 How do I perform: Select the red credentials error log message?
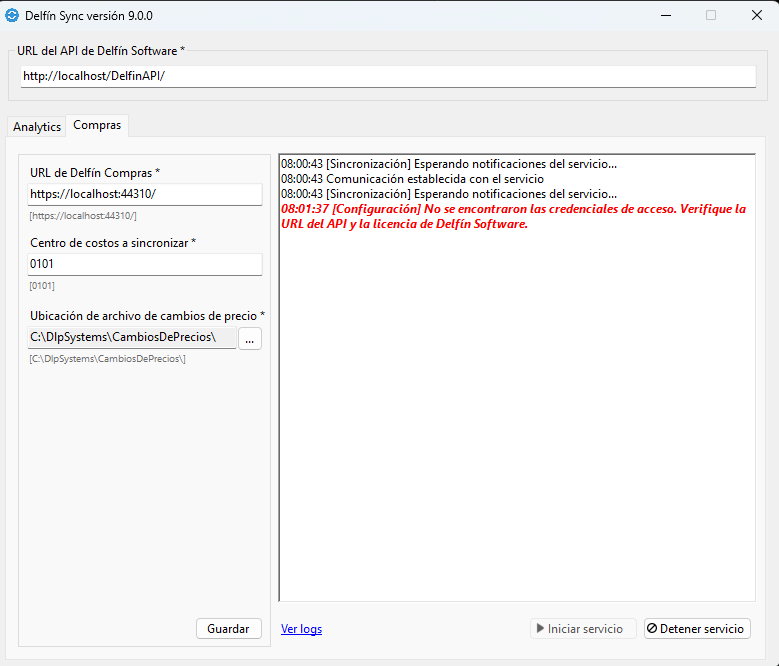514,217
